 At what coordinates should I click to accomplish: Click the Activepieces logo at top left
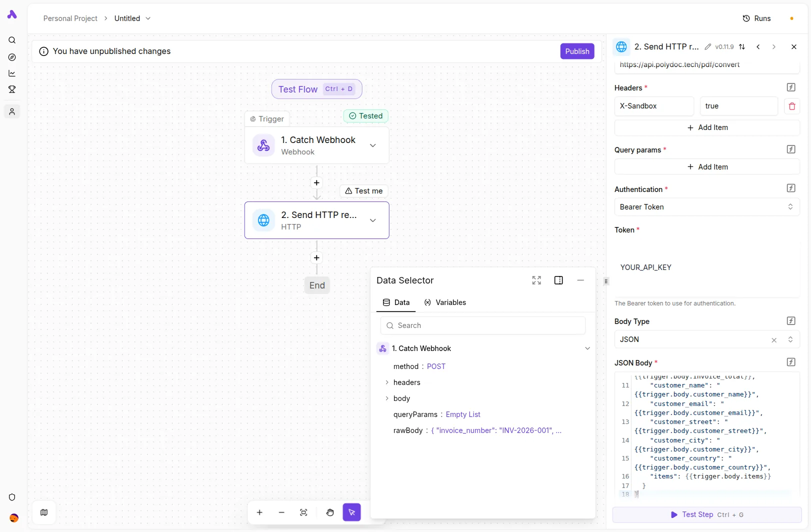tap(12, 14)
